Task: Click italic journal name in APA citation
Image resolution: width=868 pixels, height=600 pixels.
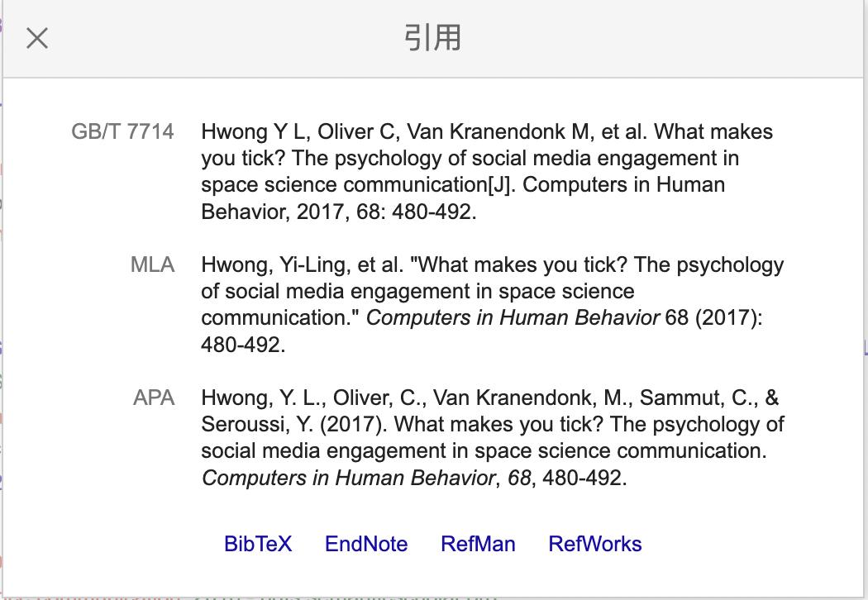Action: (348, 478)
